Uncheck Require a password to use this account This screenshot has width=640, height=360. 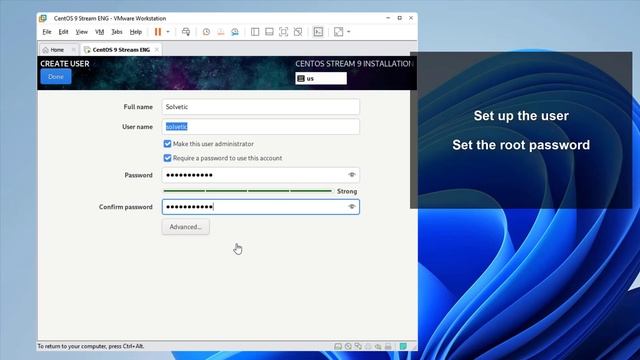(167, 158)
